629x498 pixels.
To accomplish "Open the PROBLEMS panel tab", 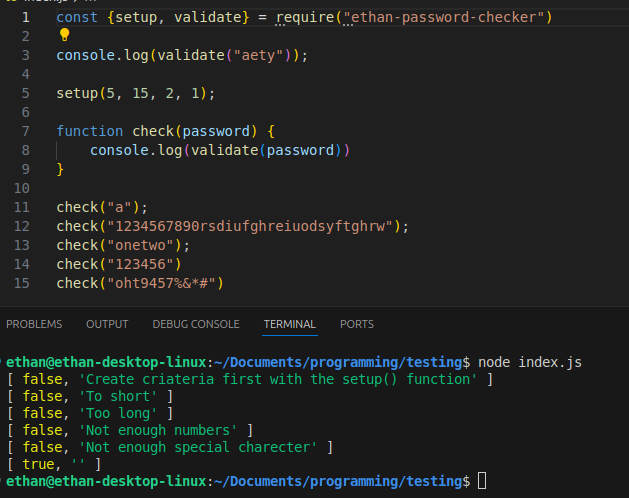I will pyautogui.click(x=34, y=324).
